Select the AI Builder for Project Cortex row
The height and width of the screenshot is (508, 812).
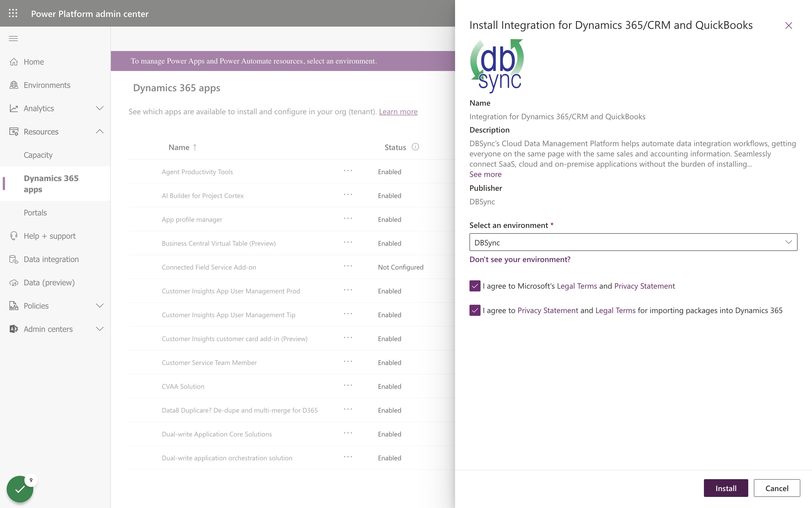click(292, 195)
